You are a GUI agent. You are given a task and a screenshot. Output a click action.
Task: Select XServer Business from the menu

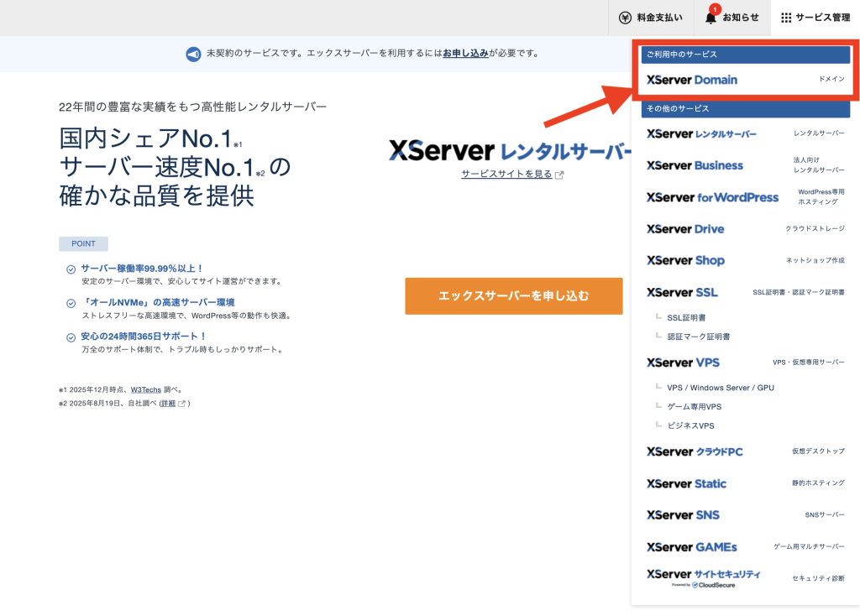pos(695,165)
